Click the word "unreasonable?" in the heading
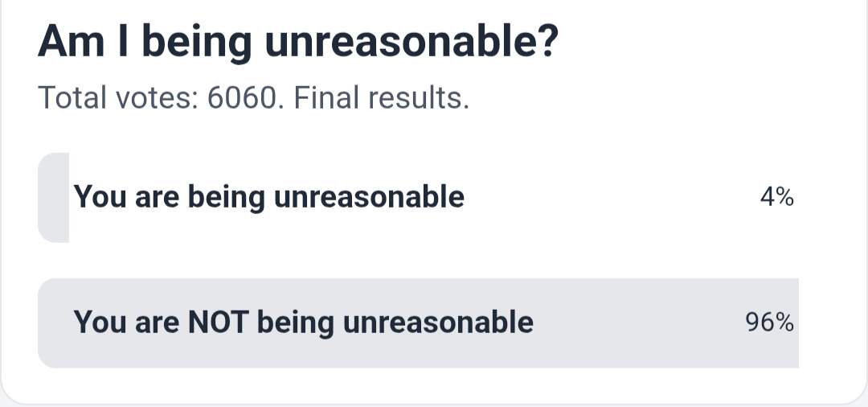Image resolution: width=868 pixels, height=407 pixels. pos(411,42)
